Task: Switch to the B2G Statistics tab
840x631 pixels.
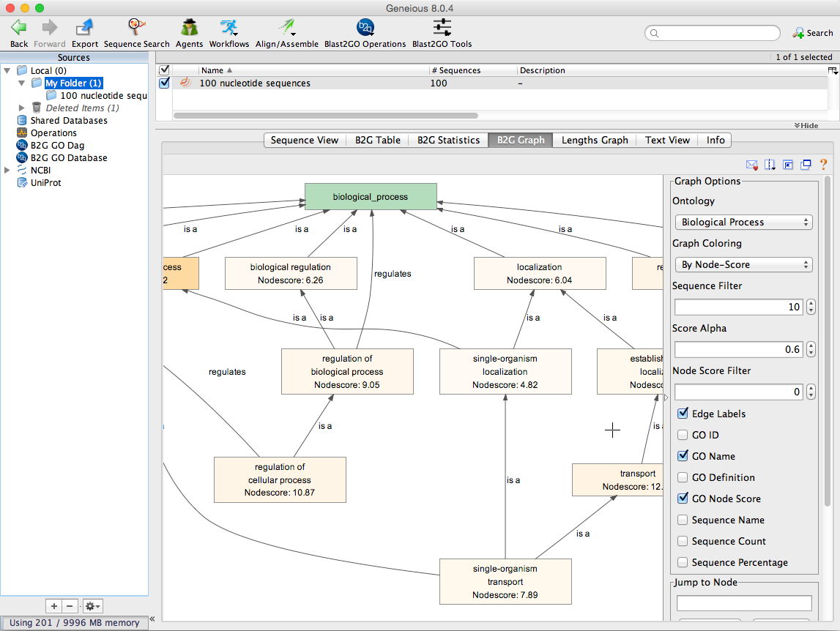Action: tap(448, 141)
